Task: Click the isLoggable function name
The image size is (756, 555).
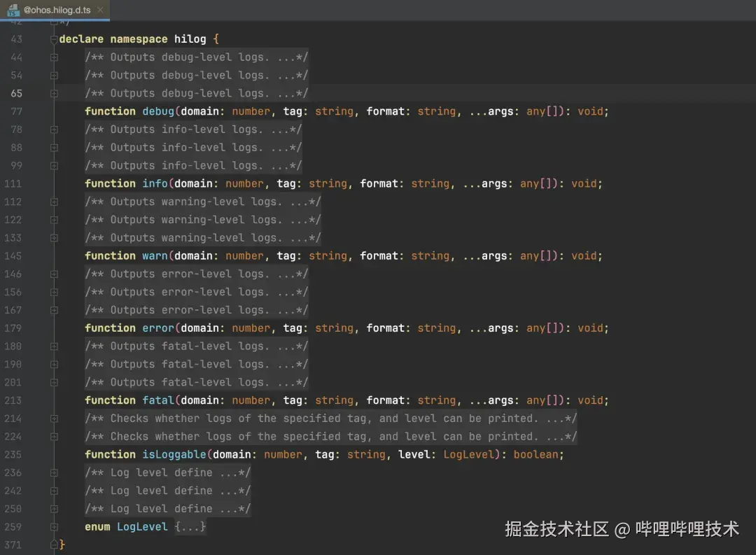Action: 174,455
